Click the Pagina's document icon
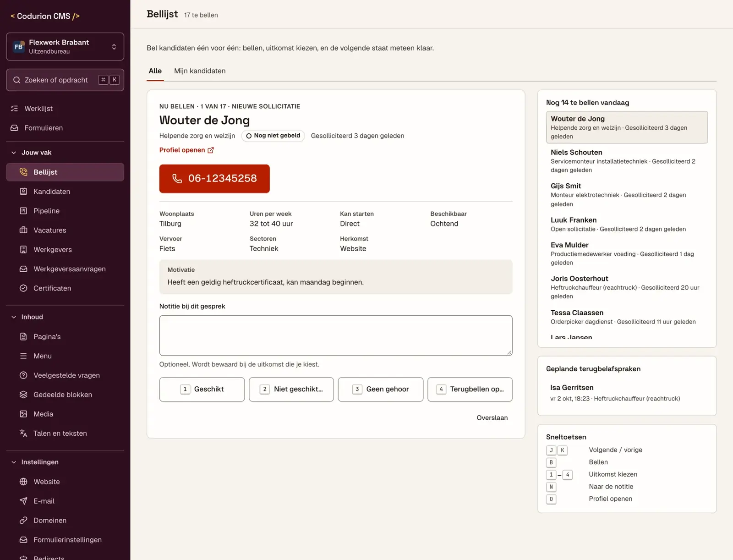This screenshot has width=733, height=560. [x=23, y=336]
